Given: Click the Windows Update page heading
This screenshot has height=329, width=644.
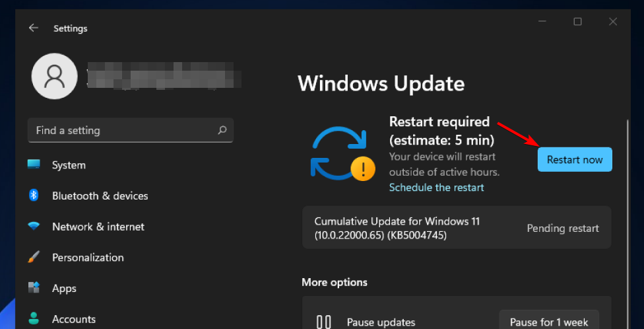Looking at the screenshot, I should point(381,84).
